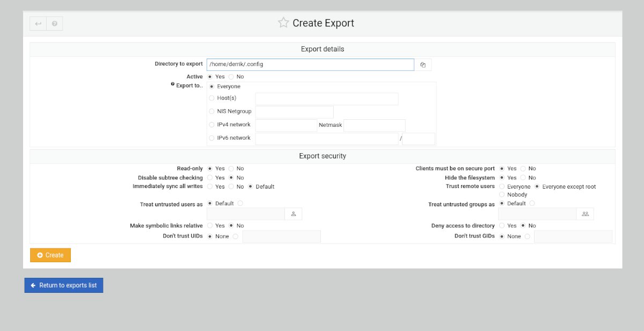This screenshot has width=644, height=331.
Task: Select the Host(s) export option
Action: [211, 98]
